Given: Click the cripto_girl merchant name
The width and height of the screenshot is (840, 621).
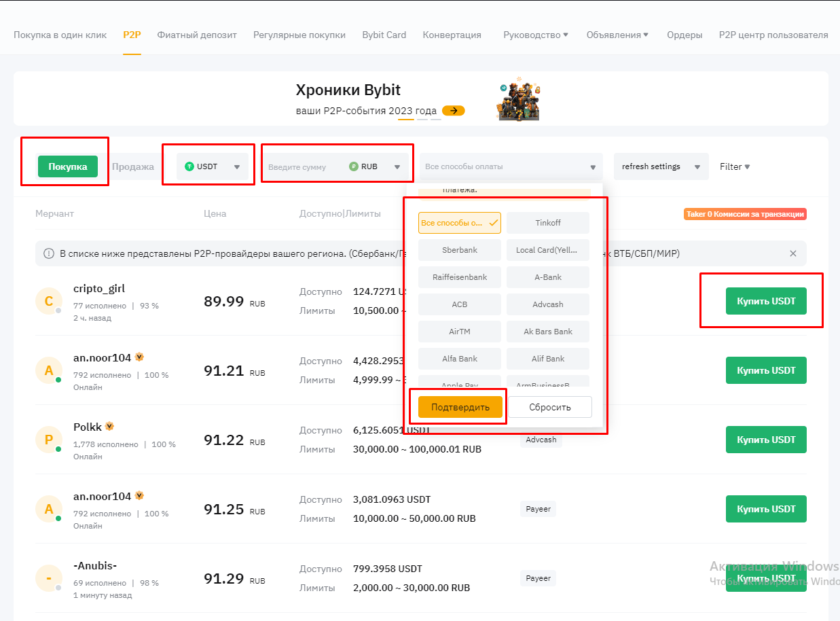Looking at the screenshot, I should point(99,288).
